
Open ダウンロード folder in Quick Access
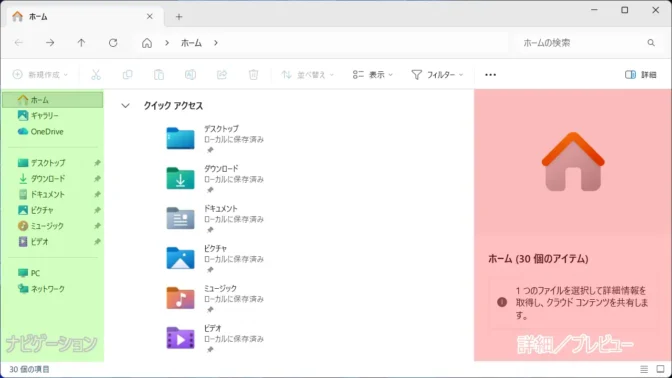215,179
